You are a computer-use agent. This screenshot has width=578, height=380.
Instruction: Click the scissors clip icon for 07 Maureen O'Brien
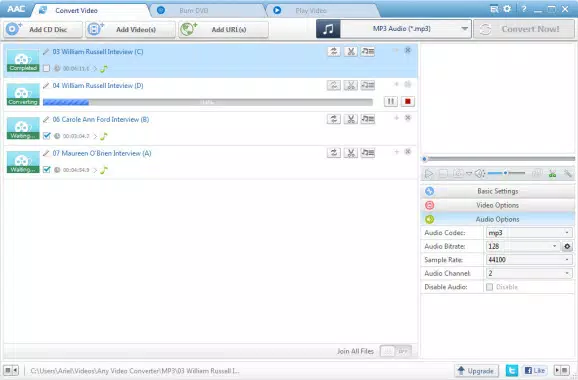tap(351, 153)
